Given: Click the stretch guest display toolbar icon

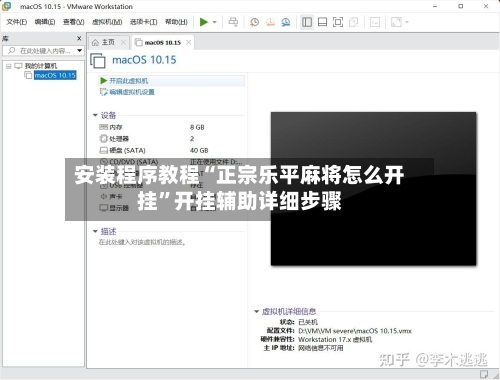Looking at the screenshot, I should click(396, 22).
